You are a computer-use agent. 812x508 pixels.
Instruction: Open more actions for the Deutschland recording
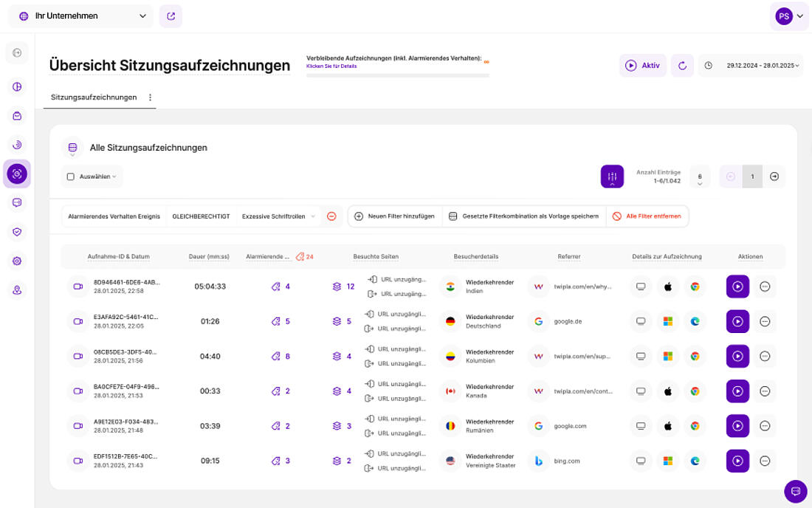(x=765, y=322)
